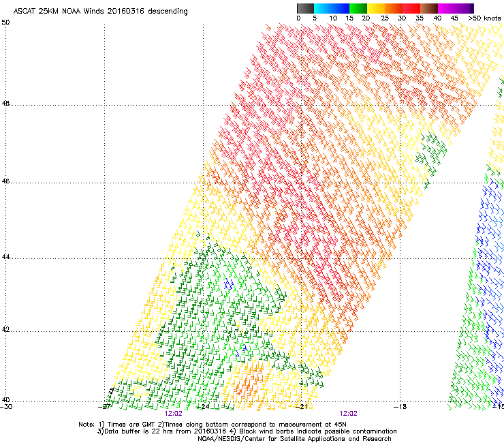The image size is (504, 443).
Task: Click the cyan-blue 5-15 knots legend swatch
Action: coord(332,8)
